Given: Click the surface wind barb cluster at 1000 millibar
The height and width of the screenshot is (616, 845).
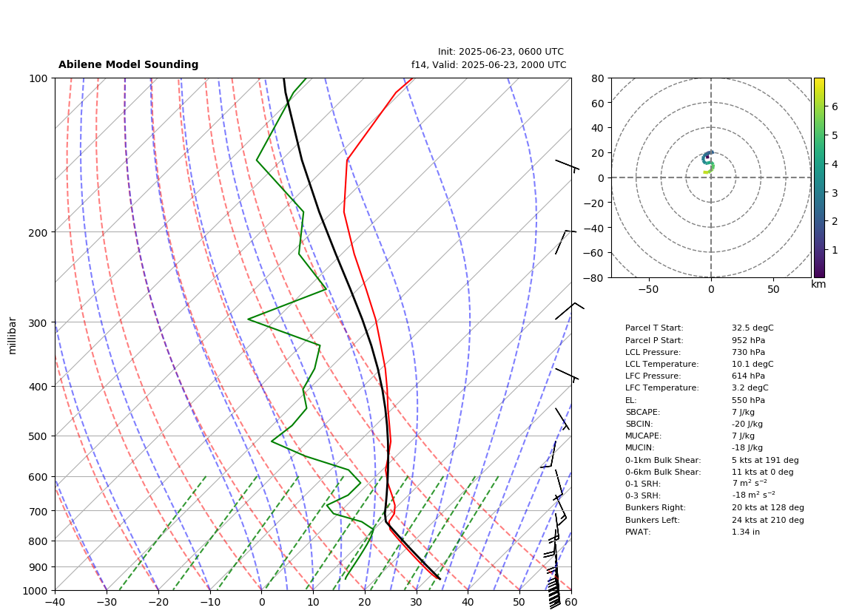Looking at the screenshot, I should click(x=554, y=592).
